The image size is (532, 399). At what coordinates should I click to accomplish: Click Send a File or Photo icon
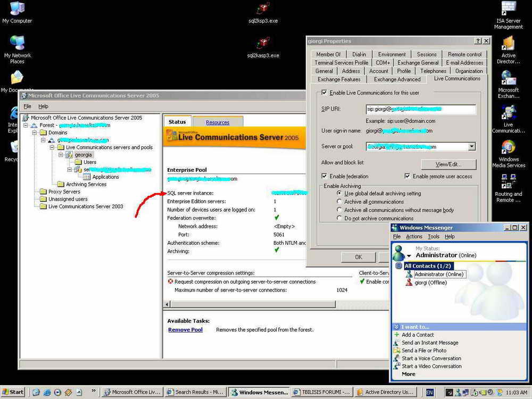[396, 350]
